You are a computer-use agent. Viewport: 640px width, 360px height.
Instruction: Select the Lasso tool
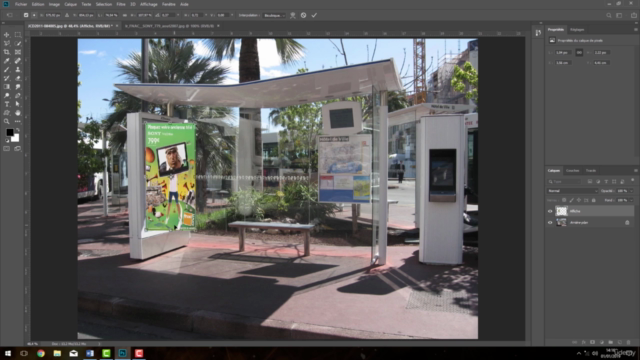click(7, 43)
